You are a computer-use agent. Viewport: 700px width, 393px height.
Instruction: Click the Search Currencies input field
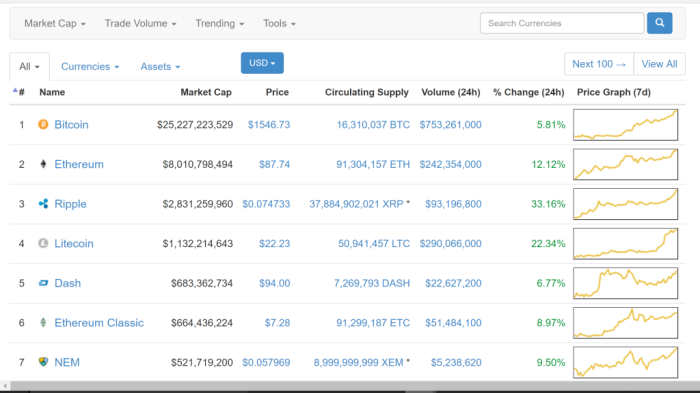[x=562, y=23]
